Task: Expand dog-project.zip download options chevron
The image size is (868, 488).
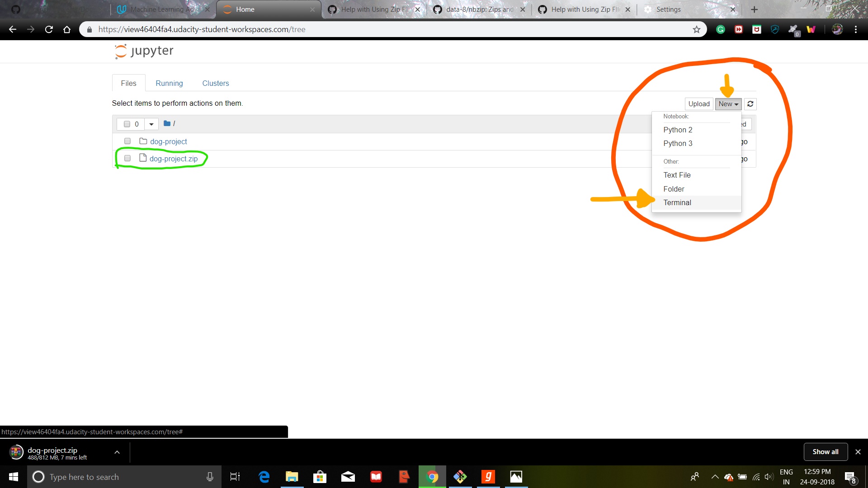Action: (x=117, y=452)
